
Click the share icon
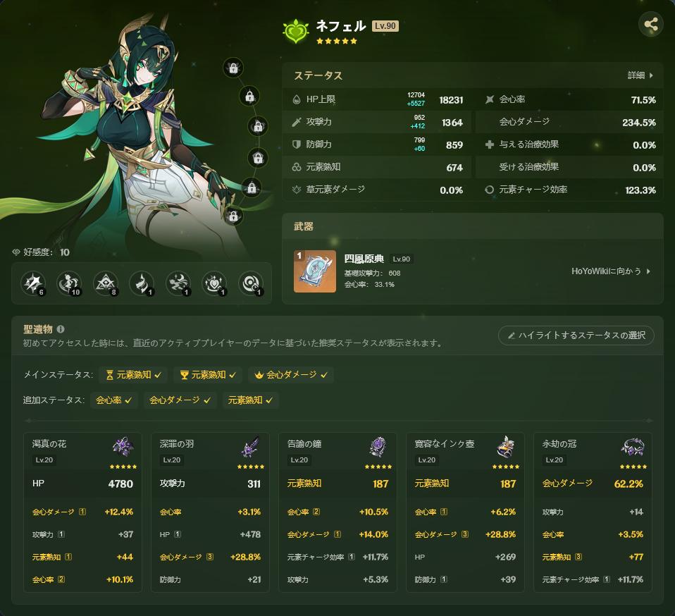(x=651, y=24)
